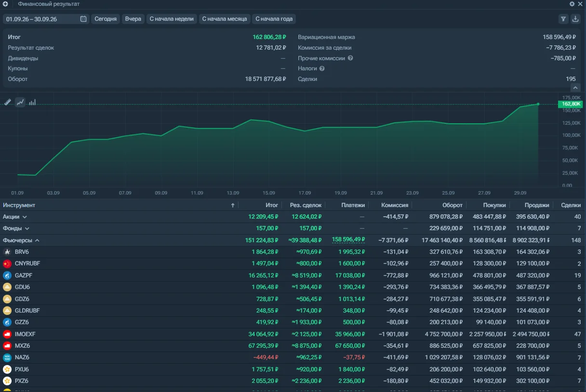Click the help icon beside Налоги
586x392 pixels.
pyautogui.click(x=321, y=68)
